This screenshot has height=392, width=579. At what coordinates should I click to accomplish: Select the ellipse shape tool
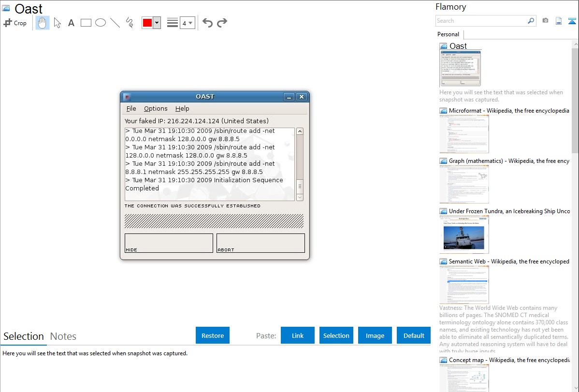pyautogui.click(x=101, y=23)
